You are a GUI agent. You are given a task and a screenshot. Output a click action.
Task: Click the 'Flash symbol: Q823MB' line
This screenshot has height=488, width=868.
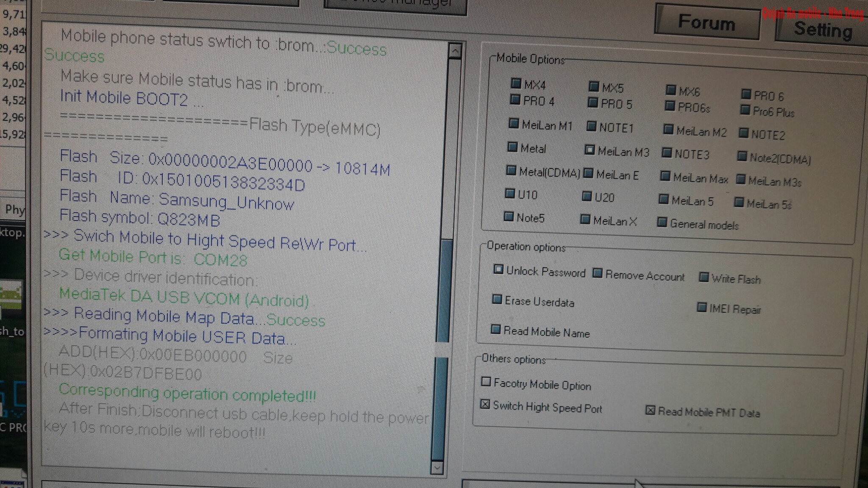[140, 218]
